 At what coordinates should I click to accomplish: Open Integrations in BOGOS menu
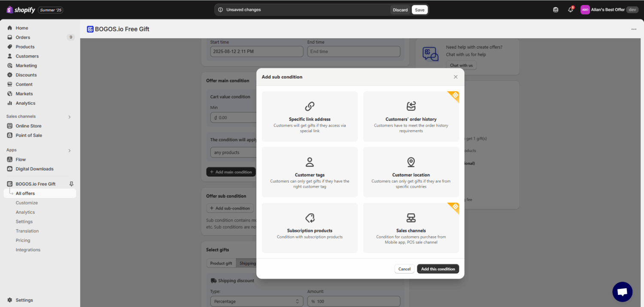28,250
